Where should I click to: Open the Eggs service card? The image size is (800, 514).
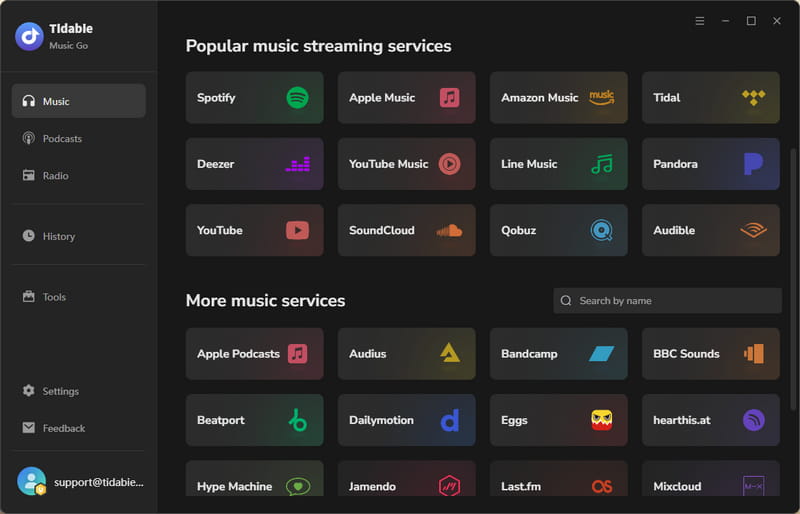[558, 420]
